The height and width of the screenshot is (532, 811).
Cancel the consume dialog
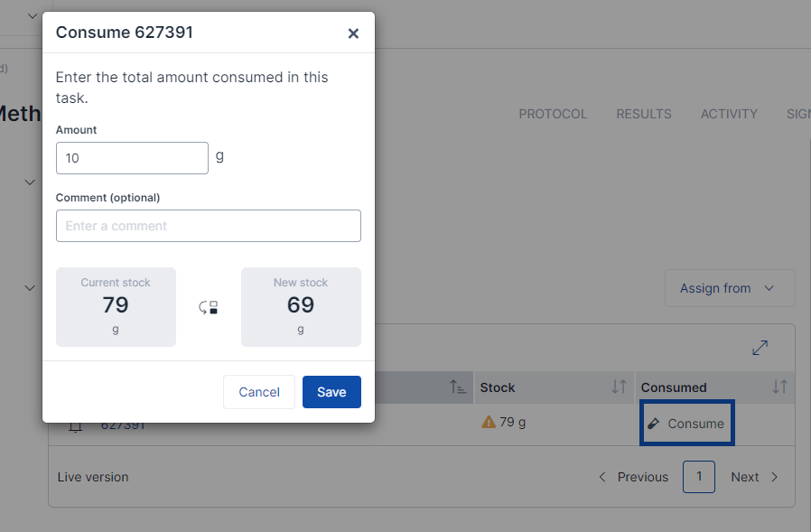259,392
